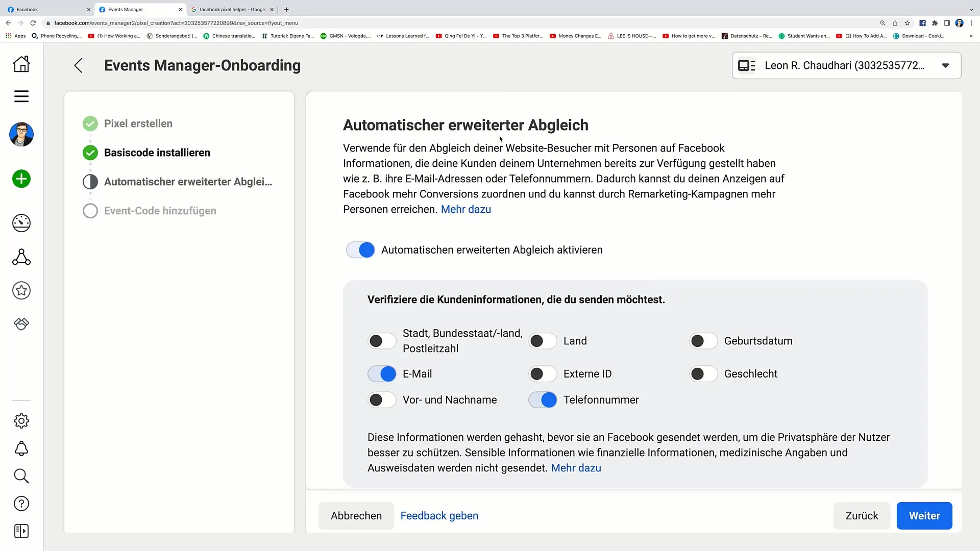Open the Facebook home icon in sidebar
The width and height of the screenshot is (980, 551).
[21, 64]
